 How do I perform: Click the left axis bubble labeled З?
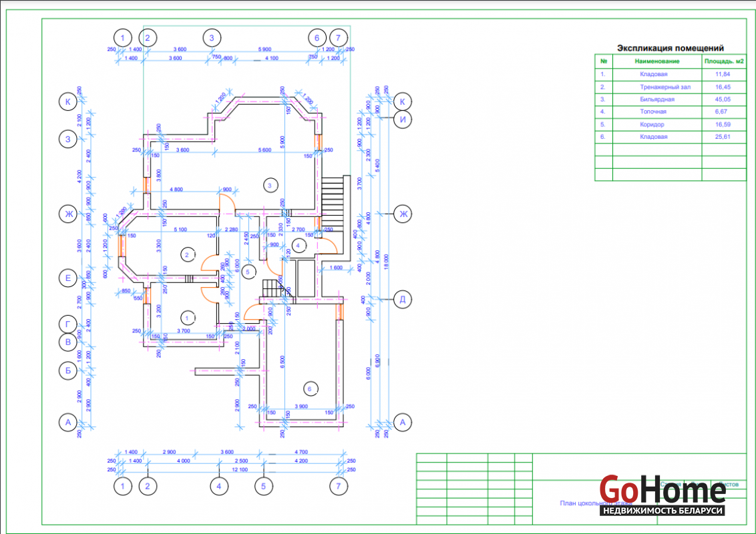click(67, 139)
